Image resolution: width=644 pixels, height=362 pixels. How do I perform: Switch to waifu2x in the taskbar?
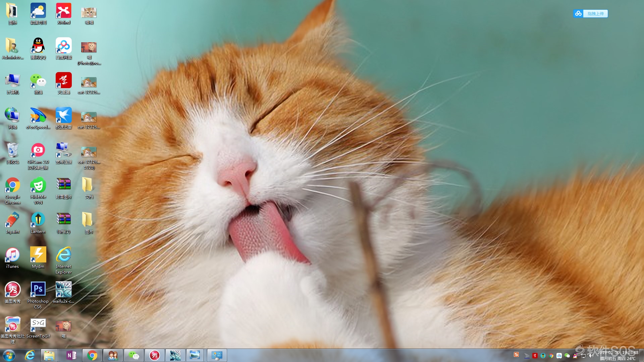pos(175,355)
